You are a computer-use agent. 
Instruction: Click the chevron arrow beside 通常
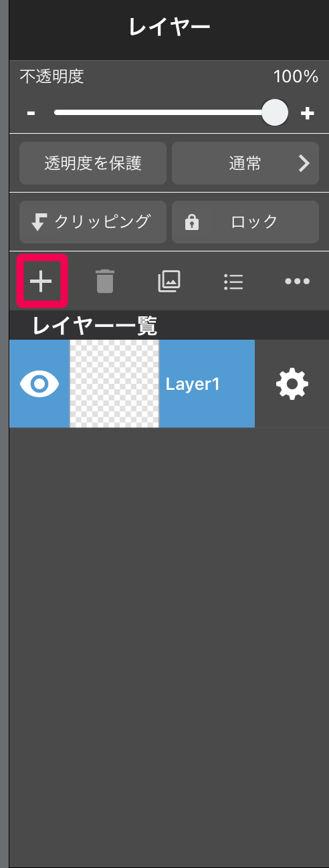point(304,163)
